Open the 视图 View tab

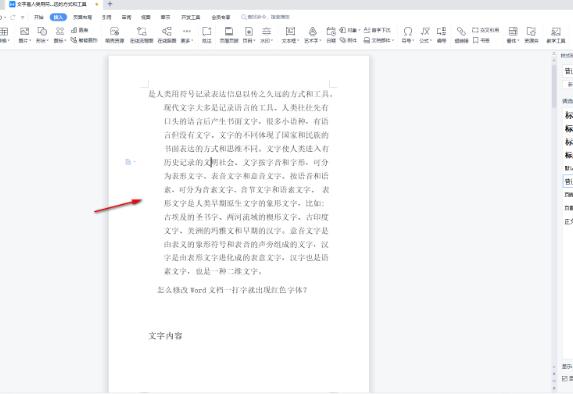[146, 17]
